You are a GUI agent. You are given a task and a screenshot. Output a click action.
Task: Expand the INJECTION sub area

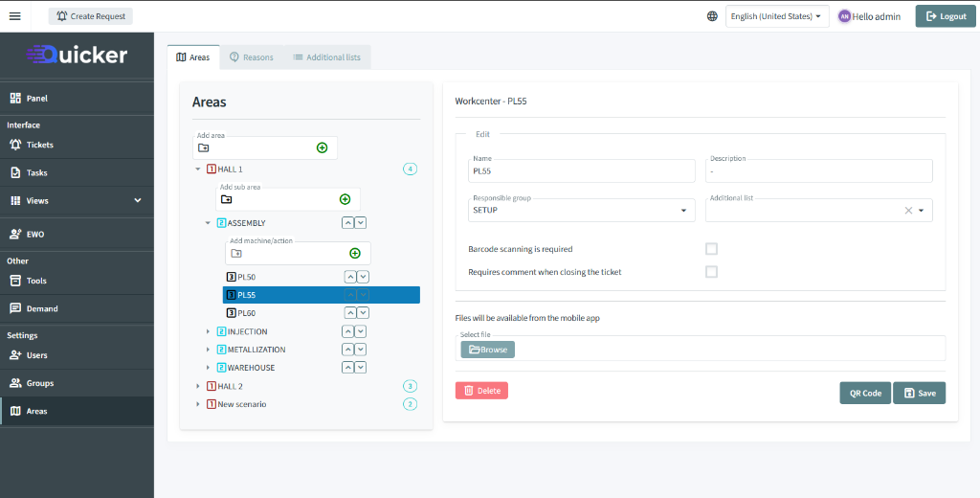209,331
